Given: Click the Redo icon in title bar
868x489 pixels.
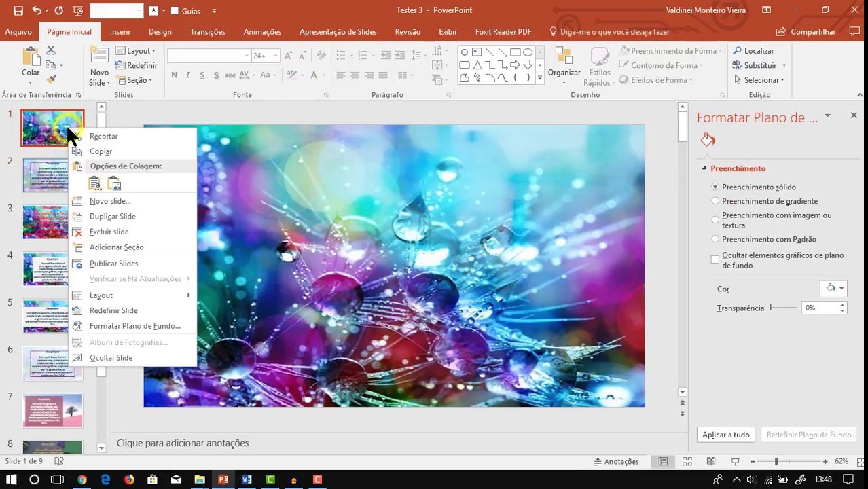Looking at the screenshot, I should tap(58, 10).
